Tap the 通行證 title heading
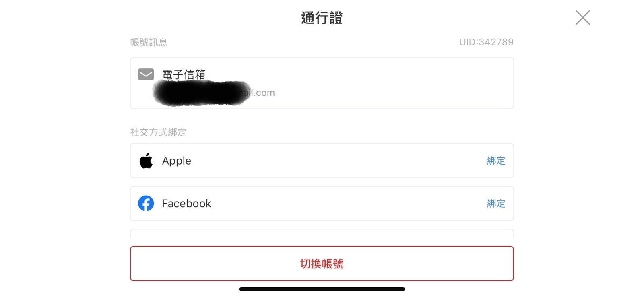The width and height of the screenshot is (644, 297). tap(322, 18)
